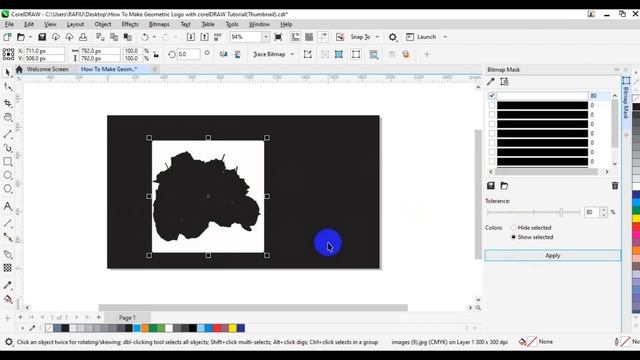Expand the Snap To dropdown
640x360 pixels.
[x=377, y=37]
